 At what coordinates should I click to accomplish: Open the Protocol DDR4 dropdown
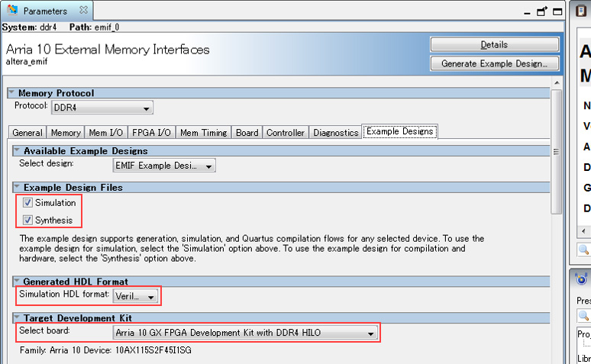[x=101, y=108]
